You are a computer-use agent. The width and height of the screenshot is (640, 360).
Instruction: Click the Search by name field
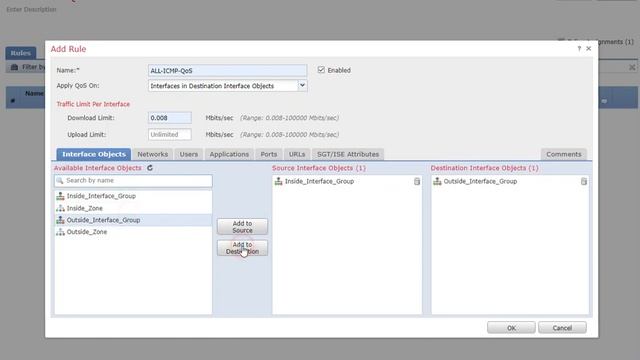133,180
